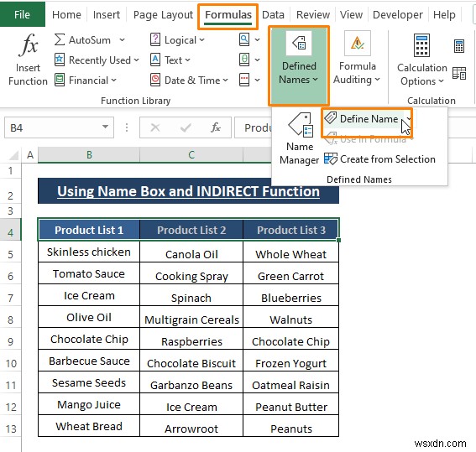Click the Insert Function fx icon
Image resolution: width=476 pixels, height=452 pixels.
[x=28, y=45]
